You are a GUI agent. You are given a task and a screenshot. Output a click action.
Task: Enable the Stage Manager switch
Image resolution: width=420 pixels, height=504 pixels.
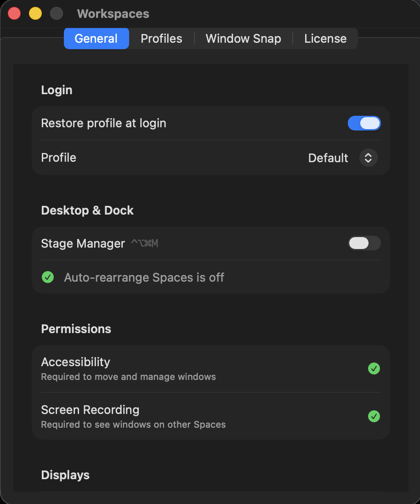[x=364, y=243]
